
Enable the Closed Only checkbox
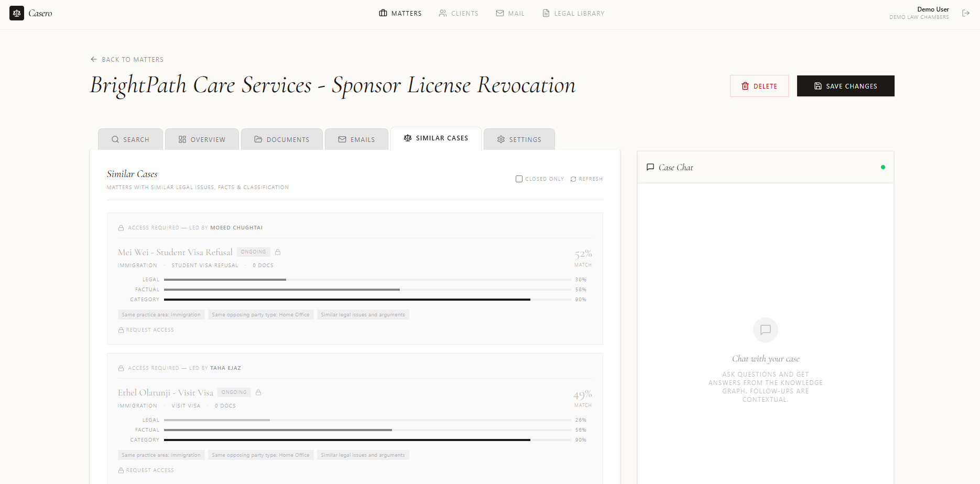(x=519, y=179)
